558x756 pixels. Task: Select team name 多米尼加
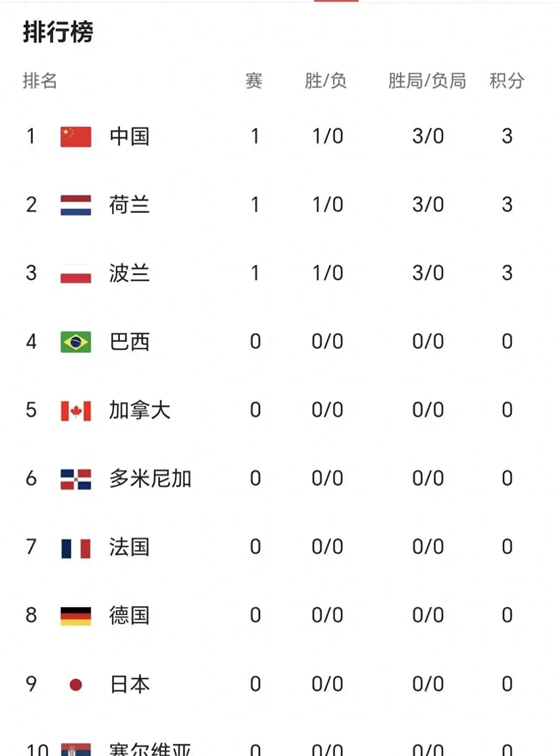point(150,479)
